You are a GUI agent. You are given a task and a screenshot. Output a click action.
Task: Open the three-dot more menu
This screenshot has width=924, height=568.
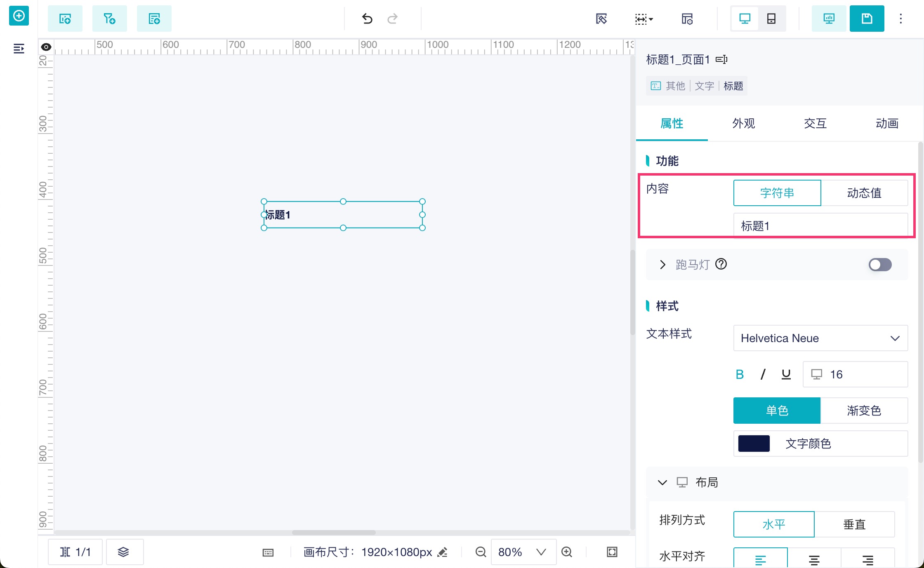coord(901,19)
